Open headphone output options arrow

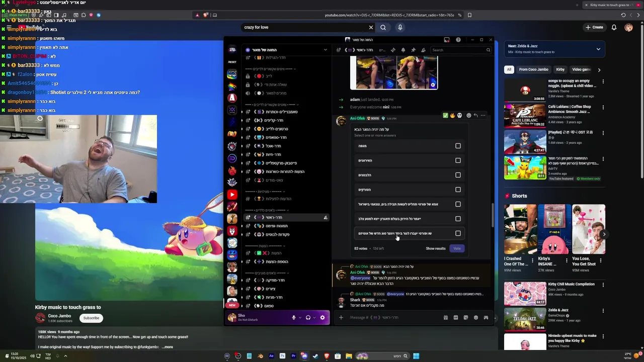314,317
